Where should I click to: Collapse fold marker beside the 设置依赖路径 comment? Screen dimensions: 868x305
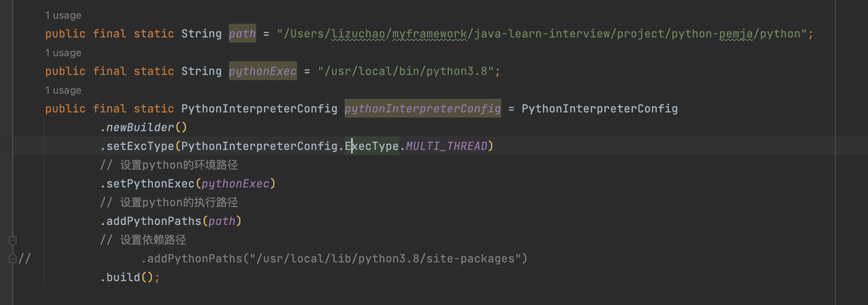(x=13, y=241)
